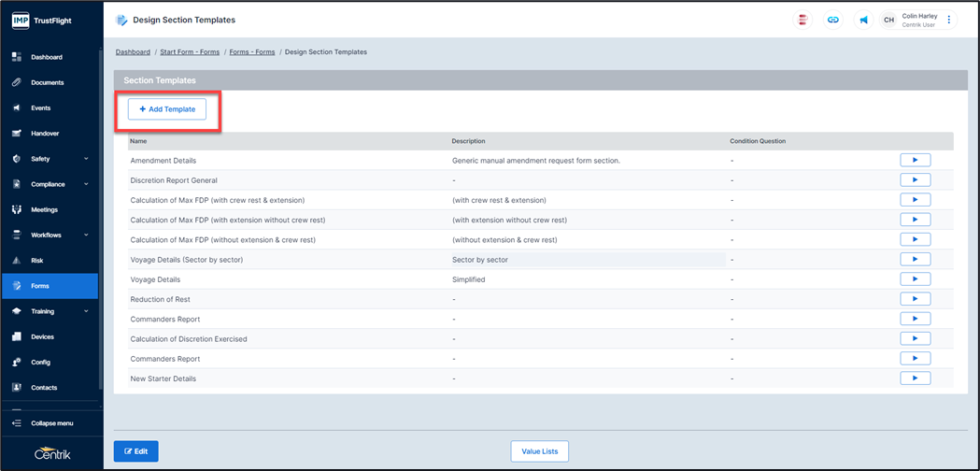Open the three-dot user menu
Screen dimensions: 980x471
(x=949, y=20)
